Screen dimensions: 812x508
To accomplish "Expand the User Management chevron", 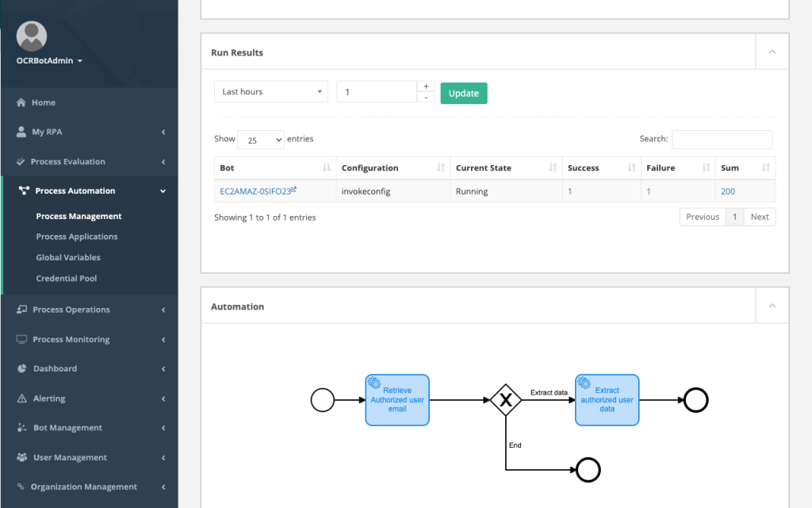I will click(163, 458).
